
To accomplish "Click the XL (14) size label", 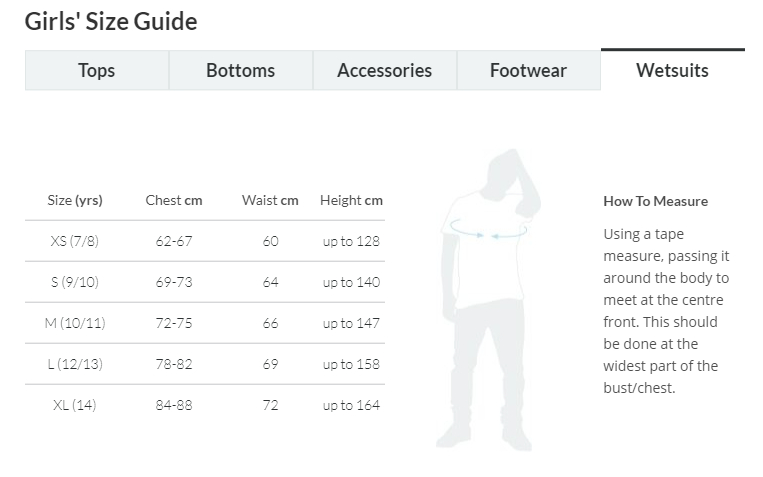I will tap(75, 405).
